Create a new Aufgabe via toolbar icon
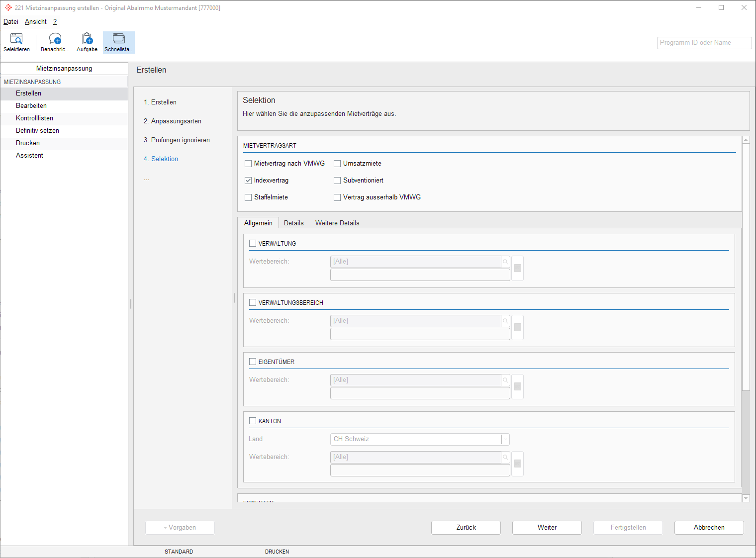The height and width of the screenshot is (558, 756). click(x=87, y=42)
